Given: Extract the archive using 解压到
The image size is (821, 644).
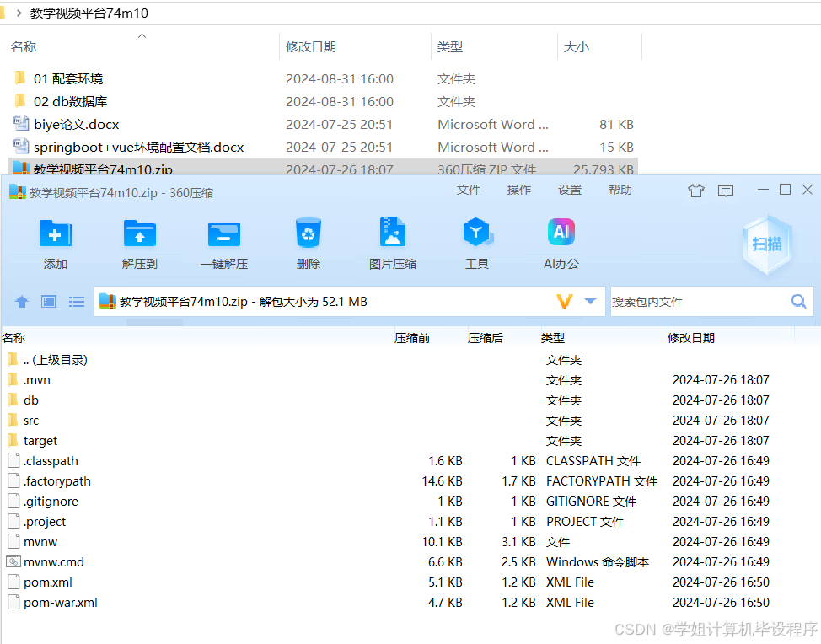Looking at the screenshot, I should (x=139, y=244).
